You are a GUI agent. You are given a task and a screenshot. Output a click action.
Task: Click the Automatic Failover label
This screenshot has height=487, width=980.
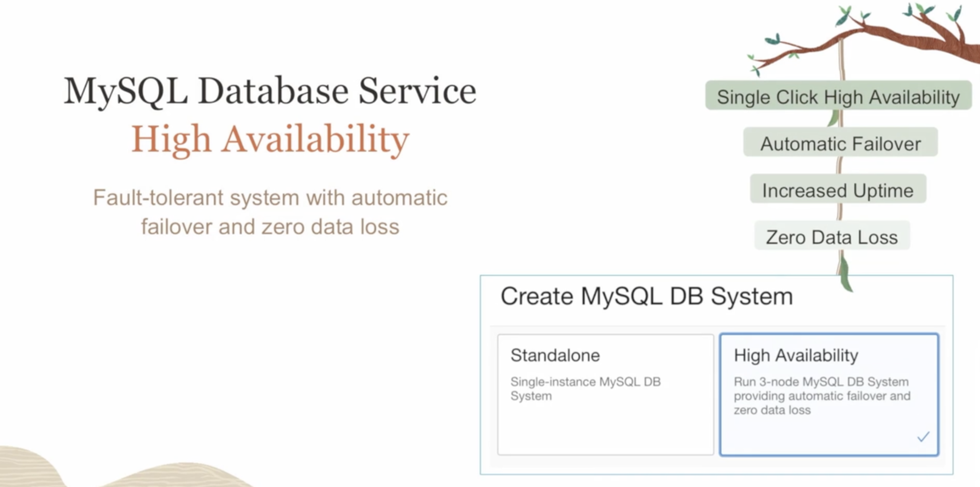(x=840, y=144)
